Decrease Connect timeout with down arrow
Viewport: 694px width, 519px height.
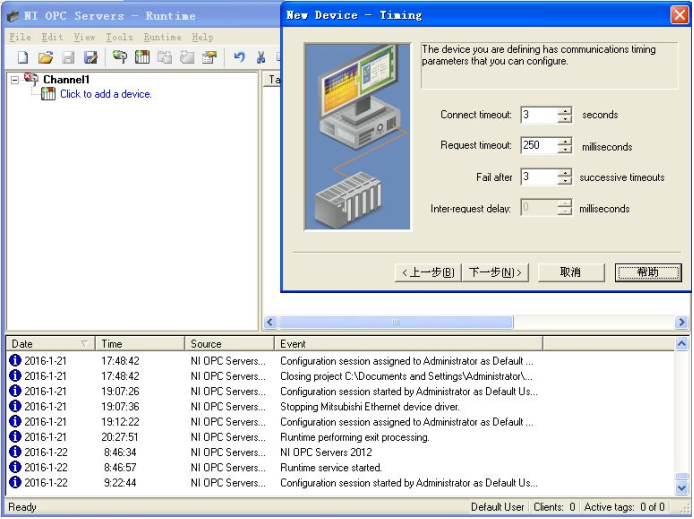click(x=565, y=119)
